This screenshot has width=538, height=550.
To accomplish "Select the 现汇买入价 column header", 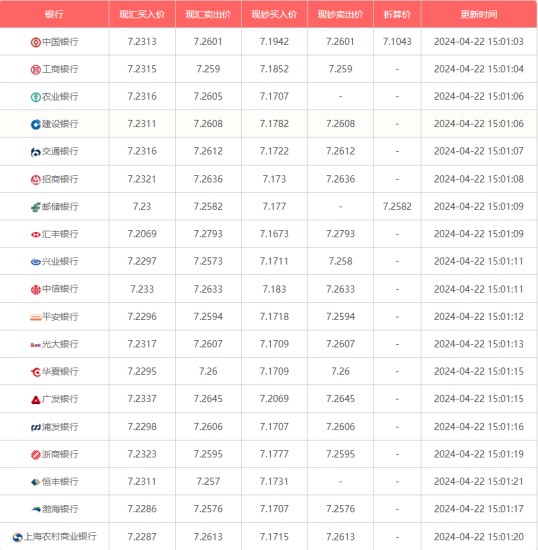I will point(142,14).
